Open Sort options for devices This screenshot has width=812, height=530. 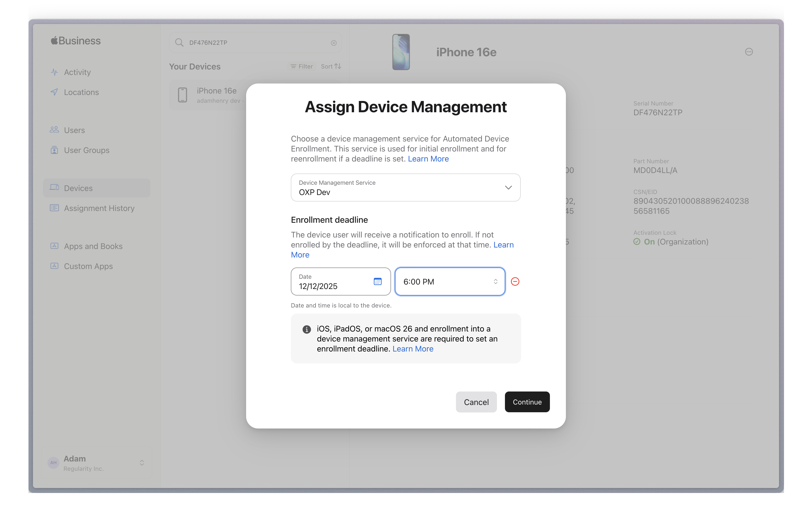point(331,66)
